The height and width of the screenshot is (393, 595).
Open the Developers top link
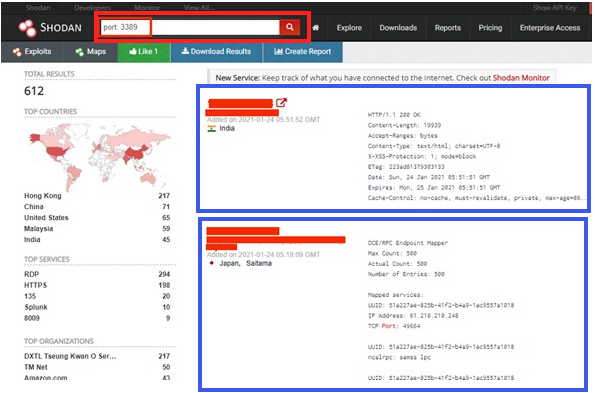pyautogui.click(x=93, y=8)
